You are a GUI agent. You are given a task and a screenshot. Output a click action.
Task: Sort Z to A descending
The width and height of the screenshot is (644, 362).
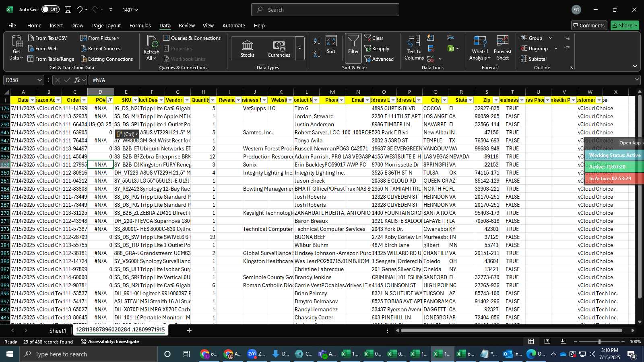317,54
